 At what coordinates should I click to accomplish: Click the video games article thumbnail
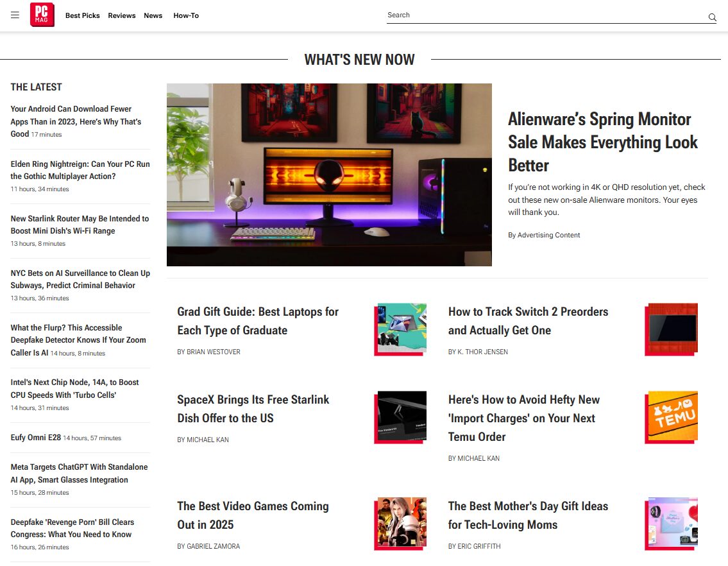(x=400, y=524)
